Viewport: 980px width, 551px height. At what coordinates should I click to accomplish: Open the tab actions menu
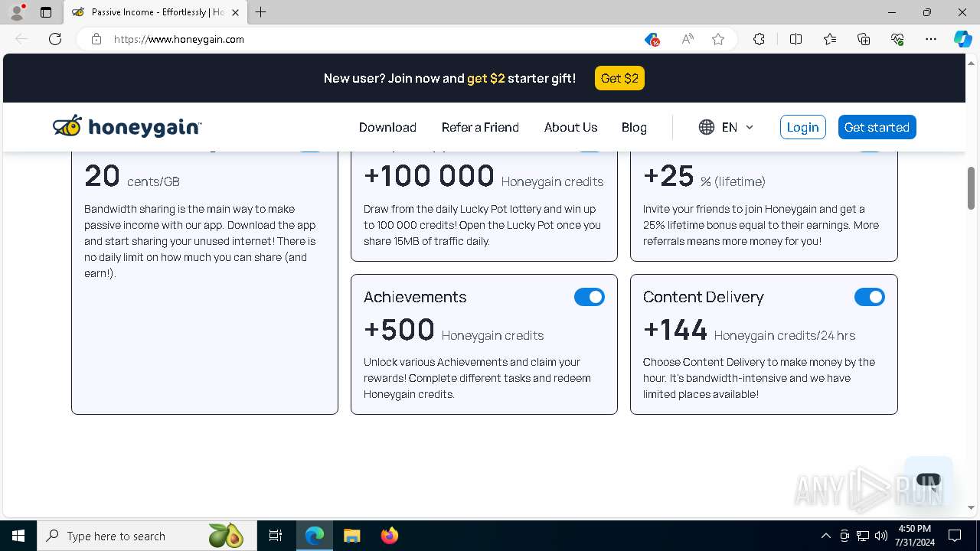(x=46, y=12)
